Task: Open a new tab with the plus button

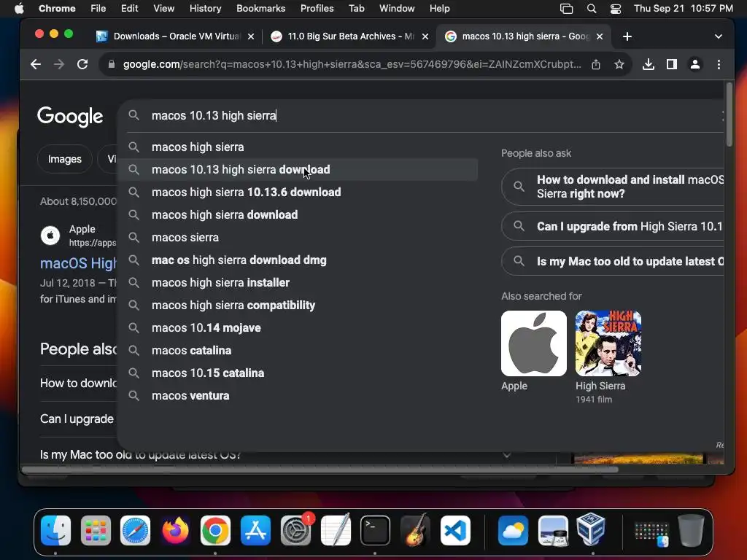Action: point(627,36)
